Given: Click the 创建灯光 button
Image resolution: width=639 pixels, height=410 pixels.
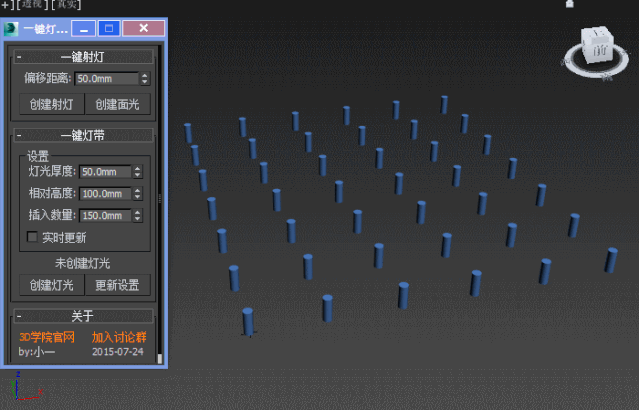Looking at the screenshot, I should coord(52,285).
